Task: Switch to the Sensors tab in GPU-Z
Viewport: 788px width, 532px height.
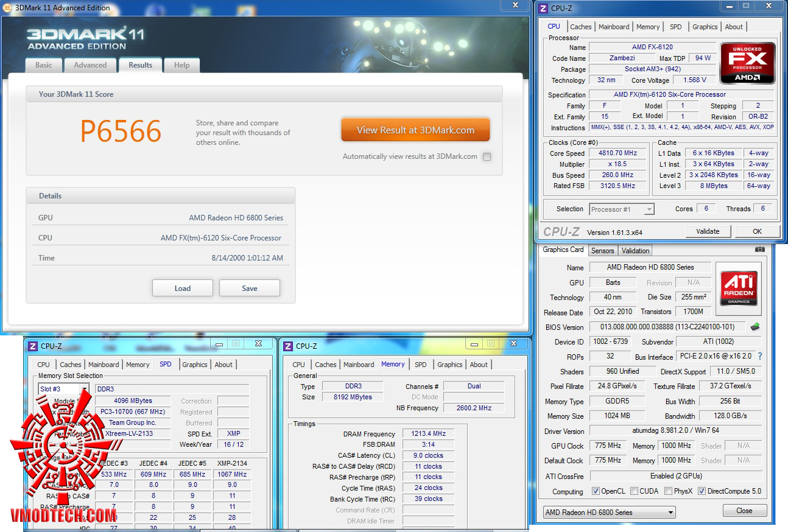Action: [603, 251]
